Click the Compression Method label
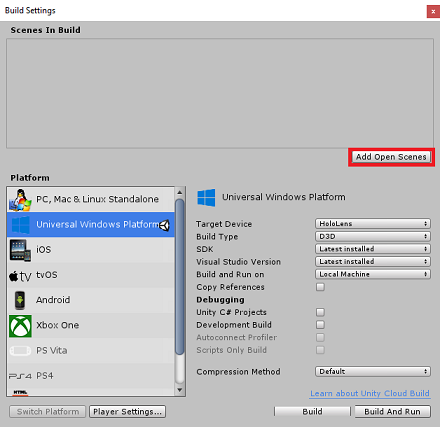The image size is (440, 427). point(238,372)
